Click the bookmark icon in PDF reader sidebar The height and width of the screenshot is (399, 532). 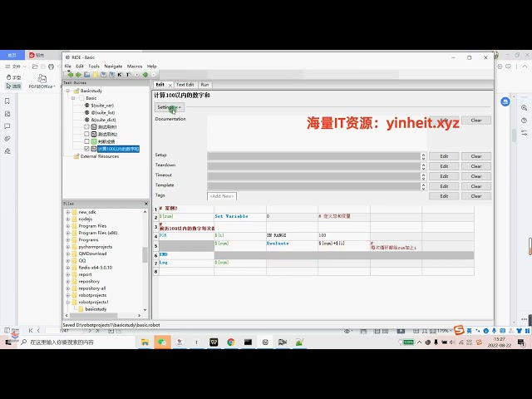(x=7, y=101)
